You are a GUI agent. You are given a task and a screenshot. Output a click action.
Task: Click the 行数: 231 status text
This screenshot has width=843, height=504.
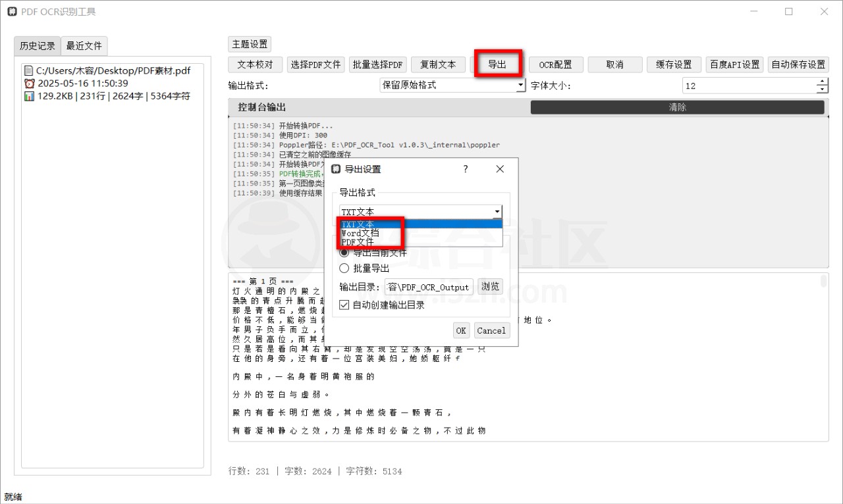pyautogui.click(x=249, y=471)
